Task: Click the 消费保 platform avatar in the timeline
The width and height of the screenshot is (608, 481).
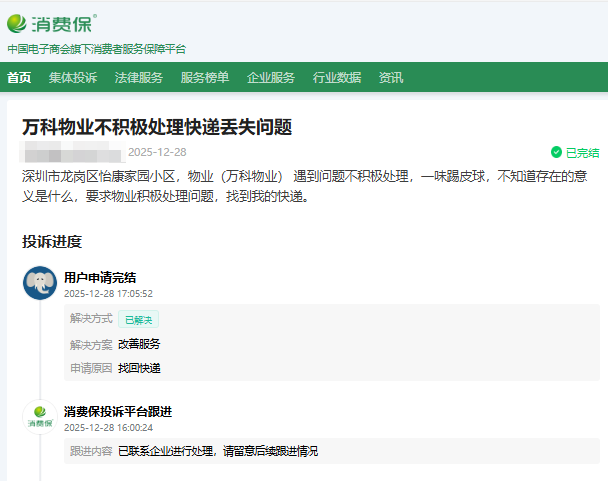Action: coord(40,416)
